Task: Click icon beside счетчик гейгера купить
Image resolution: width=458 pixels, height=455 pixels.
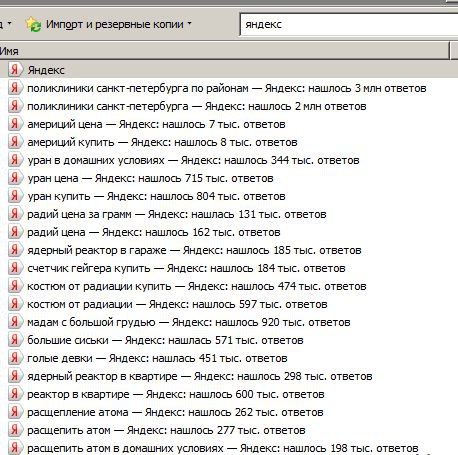Action: (x=15, y=268)
